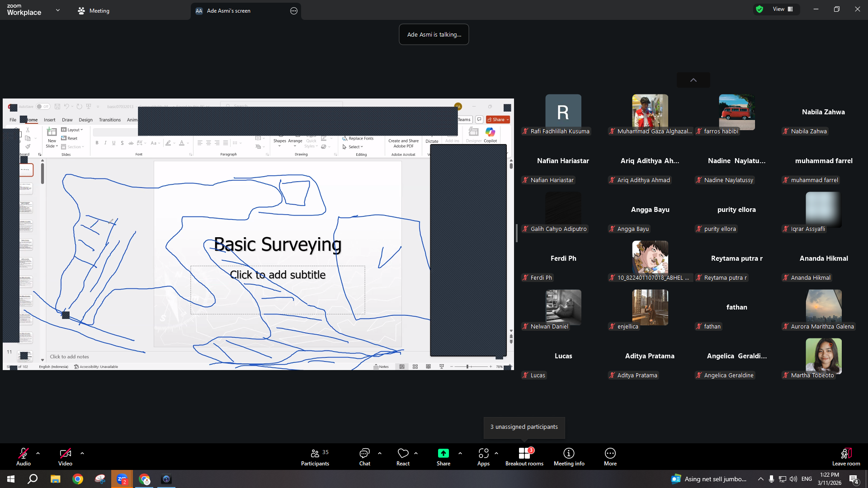
Task: Unmute the Audio microphone
Action: click(x=24, y=457)
